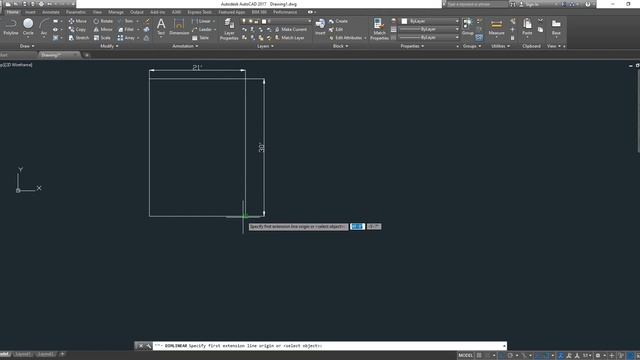Open the linetype ByLayer dropdown
This screenshot has width=640, height=360.
[x=429, y=37]
